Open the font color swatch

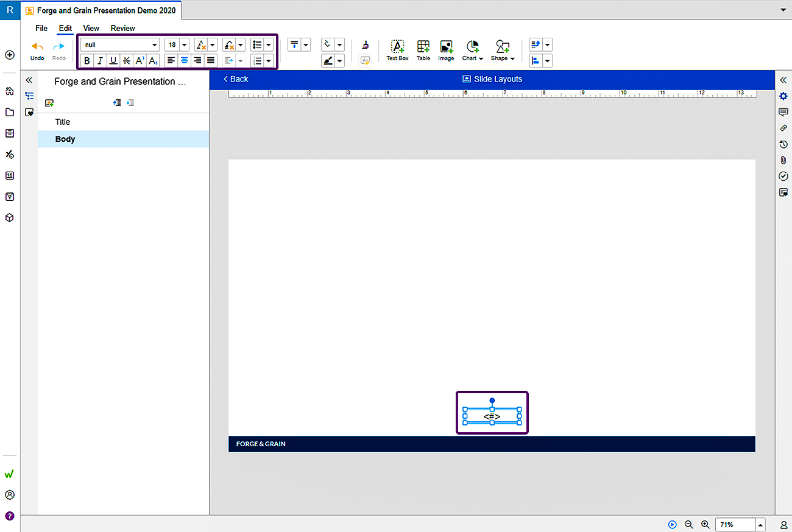201,44
